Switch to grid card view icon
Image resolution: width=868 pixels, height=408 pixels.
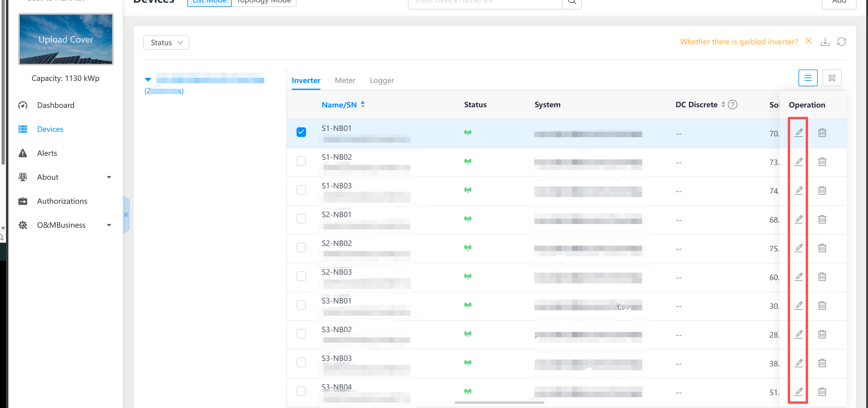coord(831,78)
